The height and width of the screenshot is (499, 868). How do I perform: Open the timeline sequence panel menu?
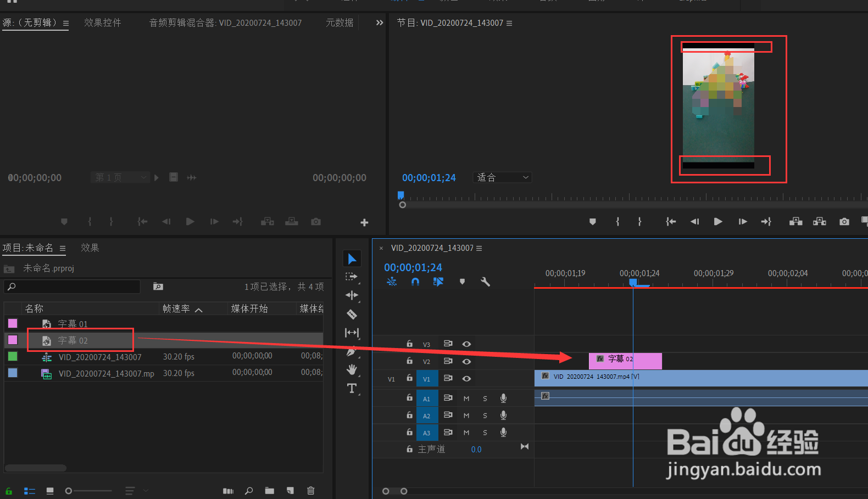tap(479, 248)
